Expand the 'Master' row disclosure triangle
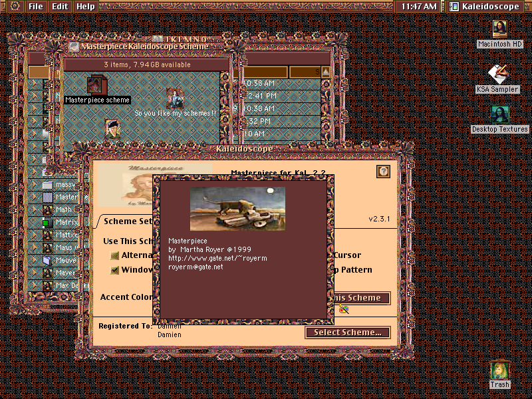The image size is (532, 399). pyautogui.click(x=35, y=197)
